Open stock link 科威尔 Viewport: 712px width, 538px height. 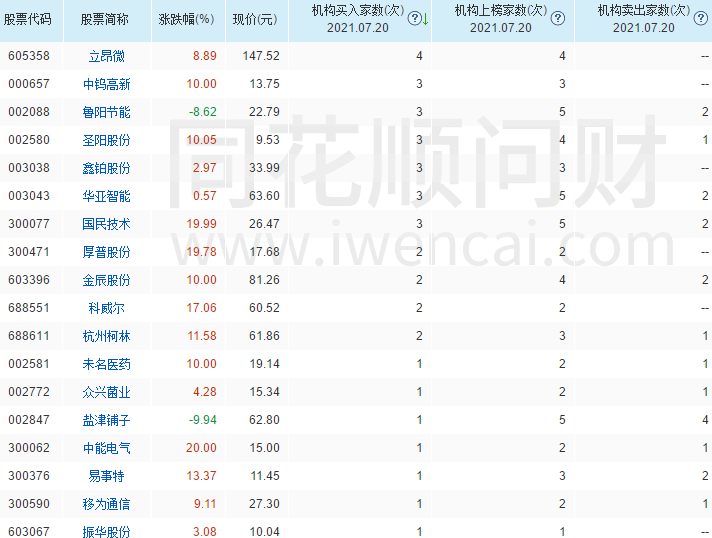point(107,308)
